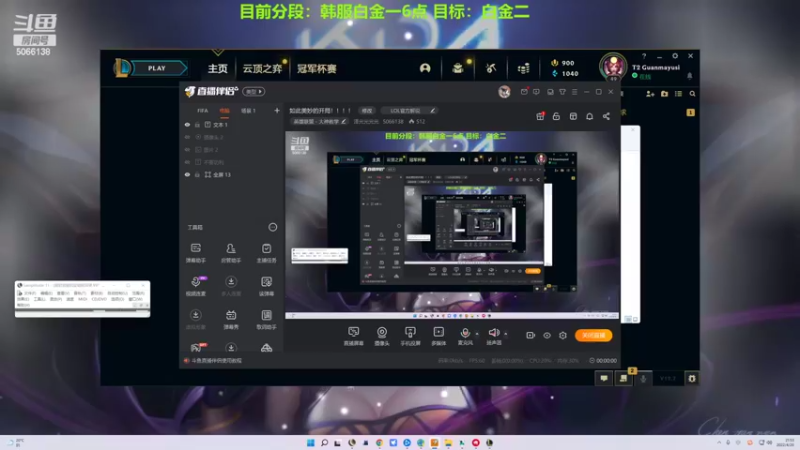Open the chat icon at League client bottom

point(604,378)
